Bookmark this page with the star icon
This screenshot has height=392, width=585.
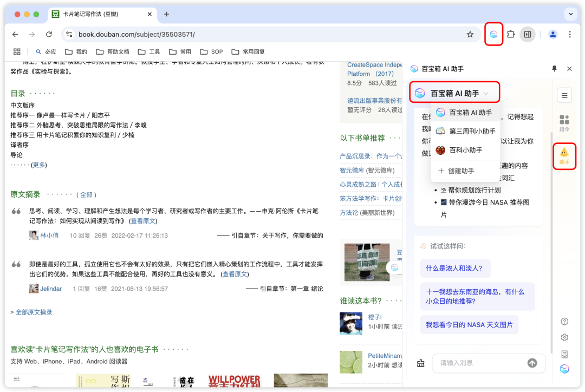click(470, 34)
